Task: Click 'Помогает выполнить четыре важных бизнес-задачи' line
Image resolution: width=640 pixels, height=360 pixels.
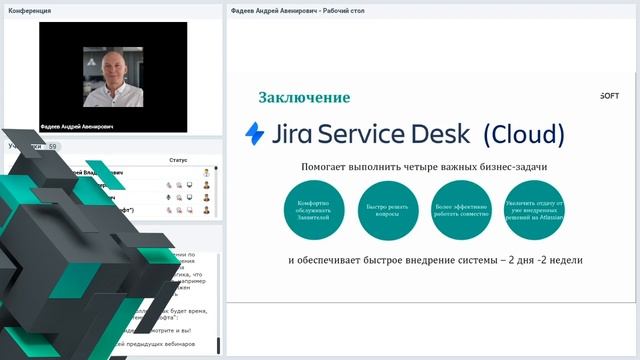Action: 424,167
